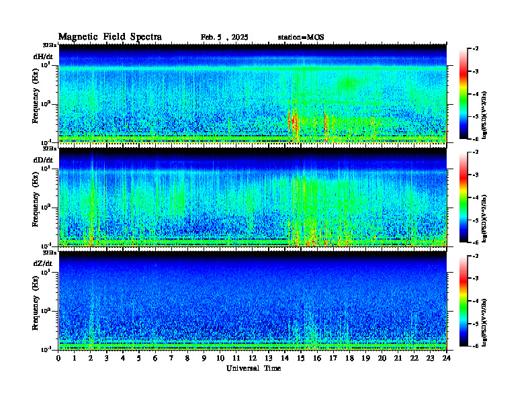The image size is (532, 411).
Task: Click hour '14' tick label on time axis
Action: coord(285,359)
